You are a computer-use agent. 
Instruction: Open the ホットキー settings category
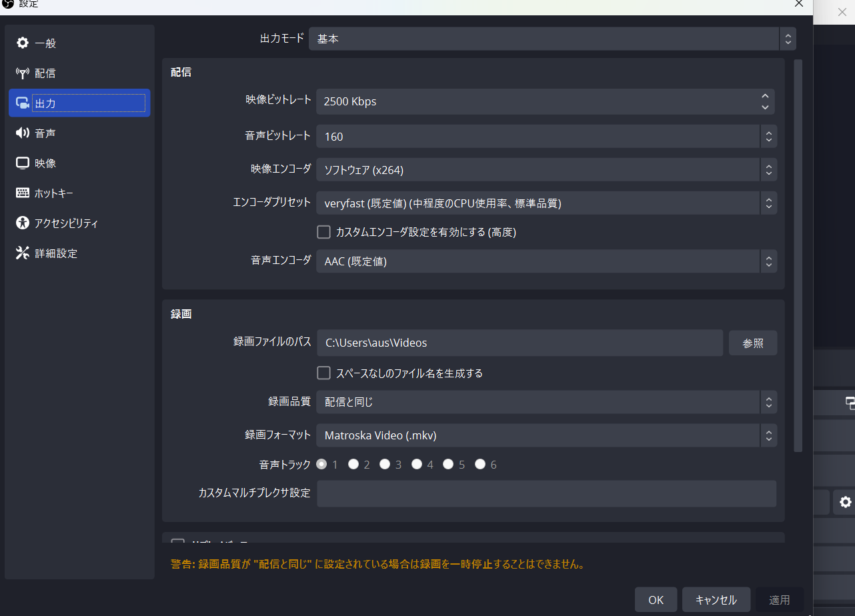[79, 193]
